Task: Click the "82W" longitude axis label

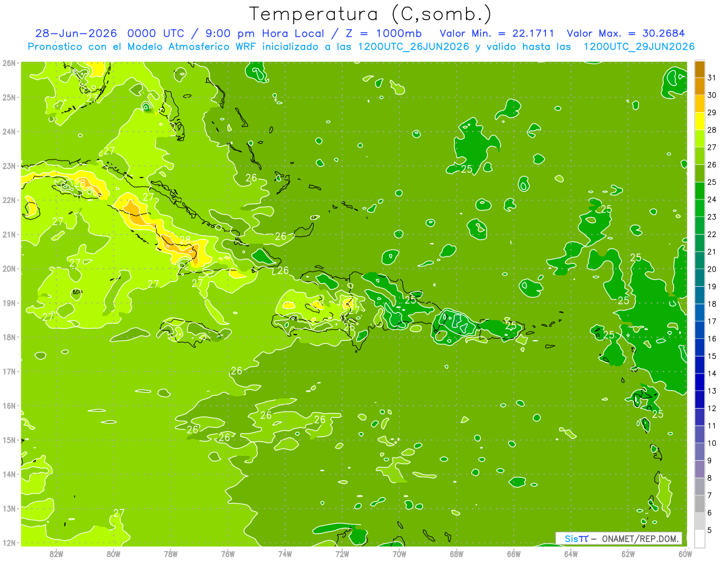Action: coord(56,554)
